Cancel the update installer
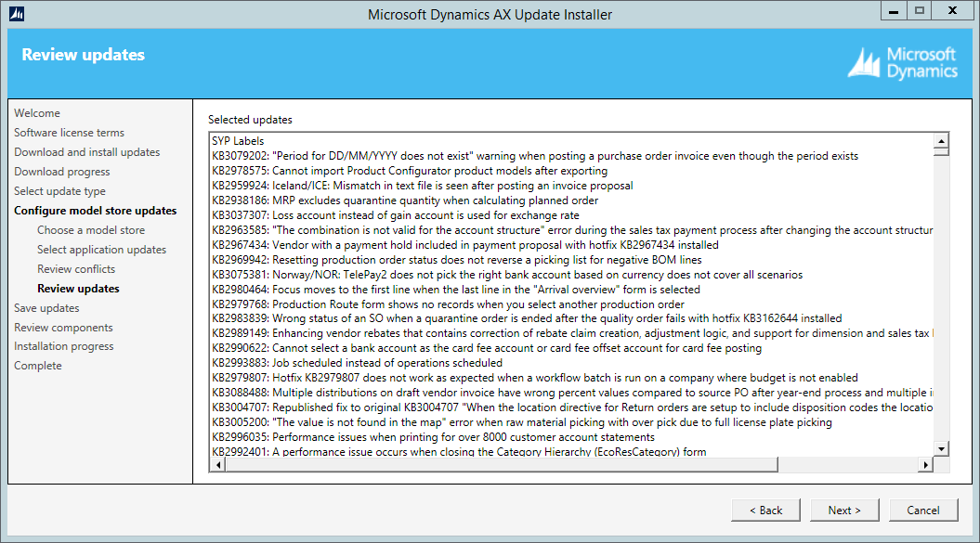Screen dimensions: 980x543 click(x=923, y=510)
